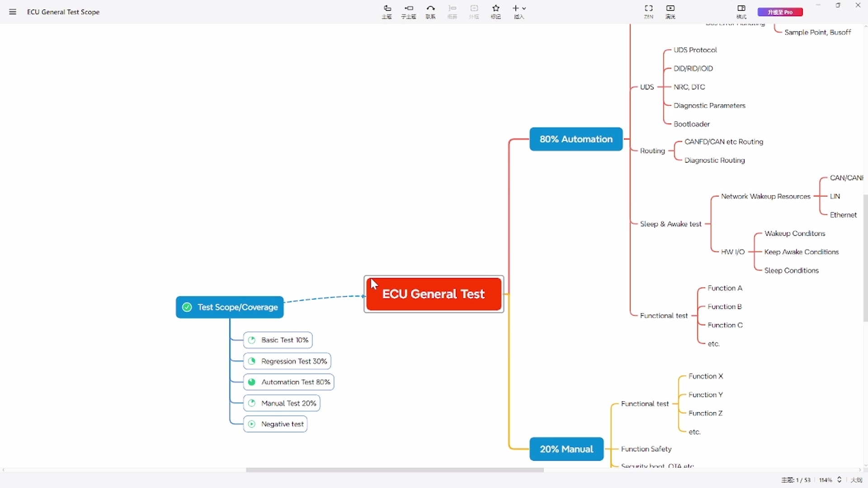Enter ZEN mode
The image size is (868, 488).
tap(648, 12)
